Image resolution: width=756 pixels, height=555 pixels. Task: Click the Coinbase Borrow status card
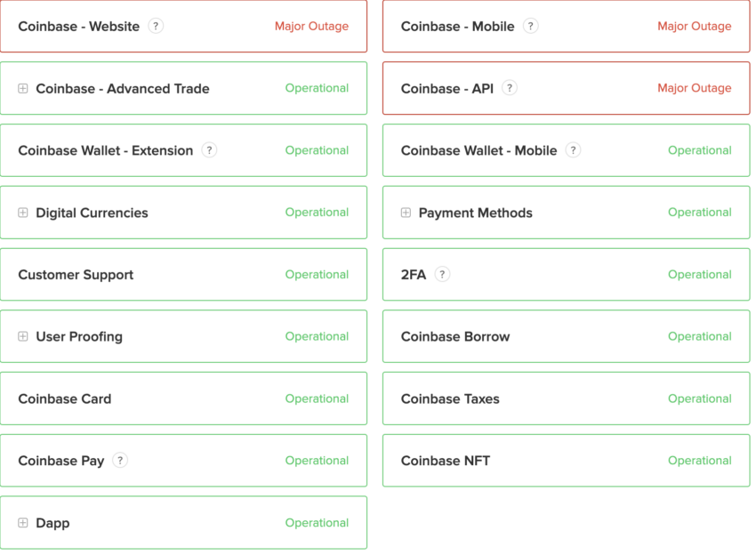click(x=567, y=336)
